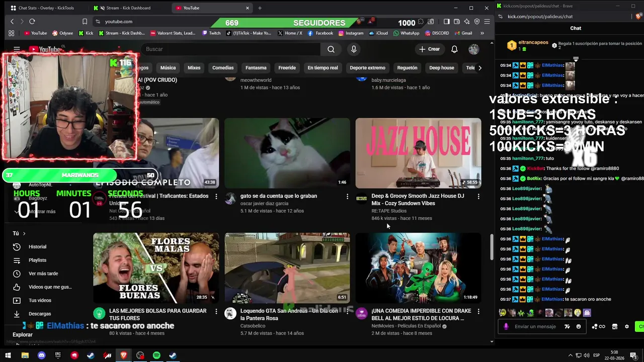Click the YouTube Buscar search field
This screenshot has width=644, height=362.
click(230, 49)
